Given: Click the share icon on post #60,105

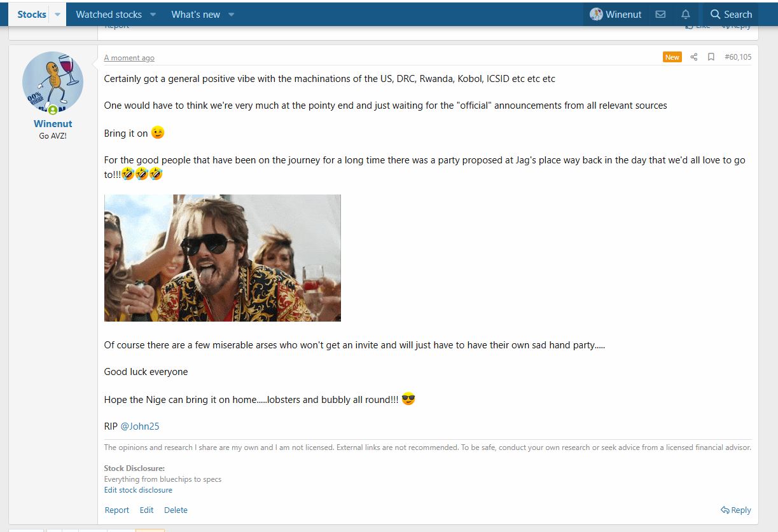Looking at the screenshot, I should tap(694, 57).
